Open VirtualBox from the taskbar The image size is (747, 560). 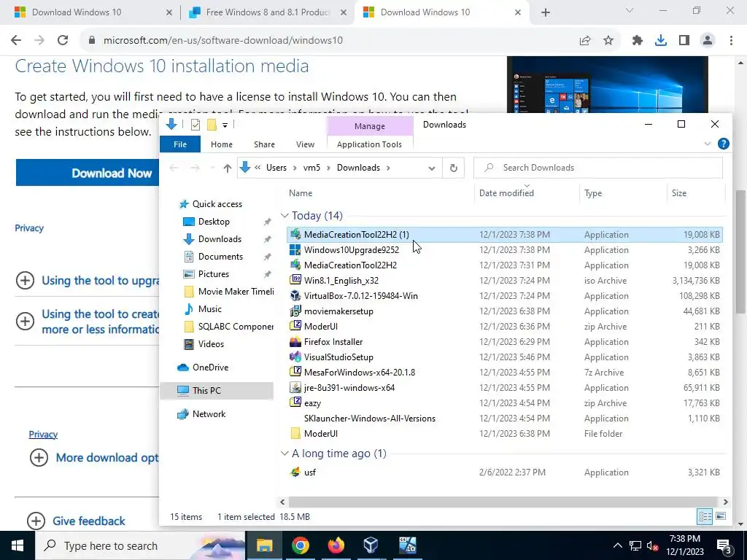(x=371, y=545)
